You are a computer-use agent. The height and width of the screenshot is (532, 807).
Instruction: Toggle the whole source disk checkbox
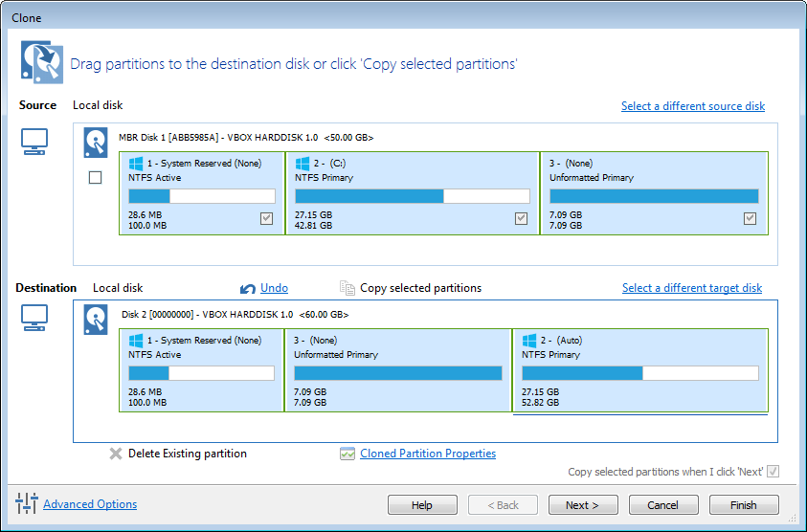point(95,178)
